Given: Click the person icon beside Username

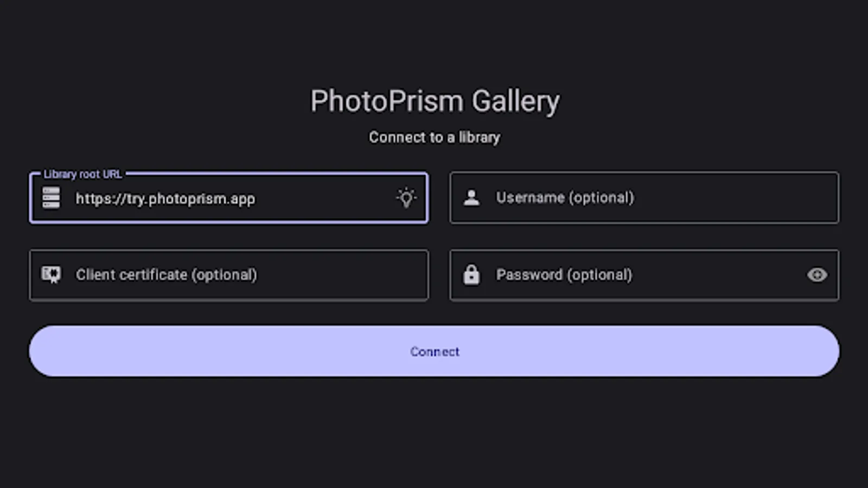Looking at the screenshot, I should 471,198.
